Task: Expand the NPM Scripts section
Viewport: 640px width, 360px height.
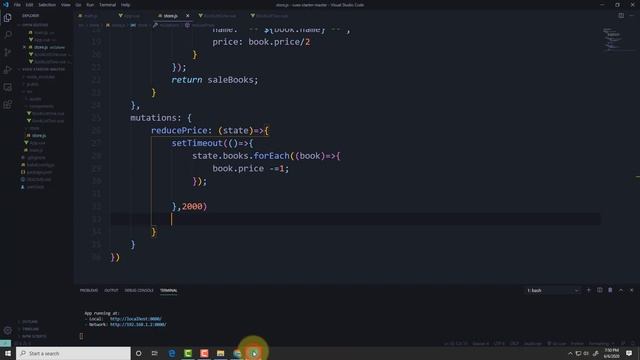Action: (x=34, y=336)
